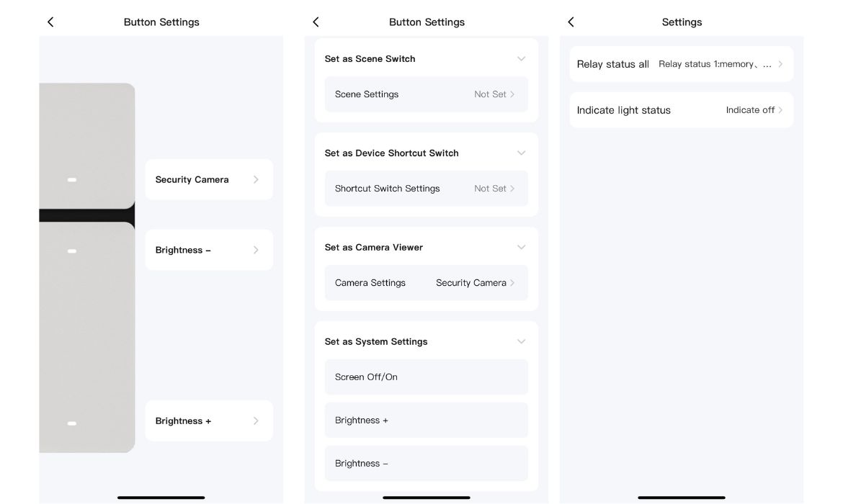Image resolution: width=843 pixels, height=504 pixels.
Task: Collapse the Set as Camera Viewer section
Action: tap(521, 248)
